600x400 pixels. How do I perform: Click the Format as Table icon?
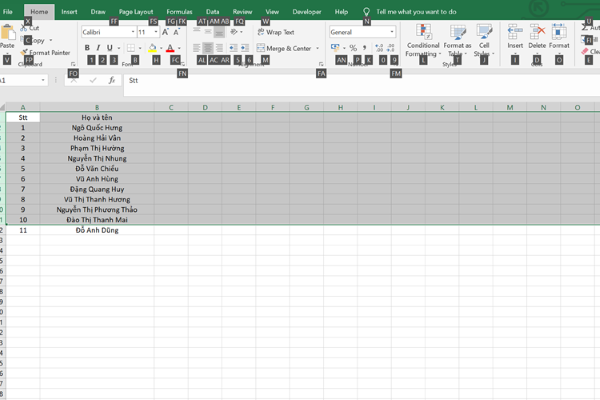pyautogui.click(x=457, y=40)
